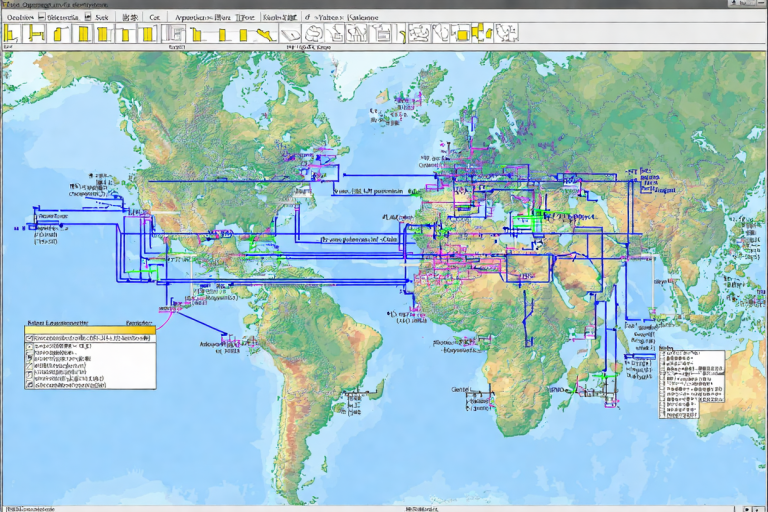
Task: Click the yellow gradient title bar of the popup
Action: point(90,332)
